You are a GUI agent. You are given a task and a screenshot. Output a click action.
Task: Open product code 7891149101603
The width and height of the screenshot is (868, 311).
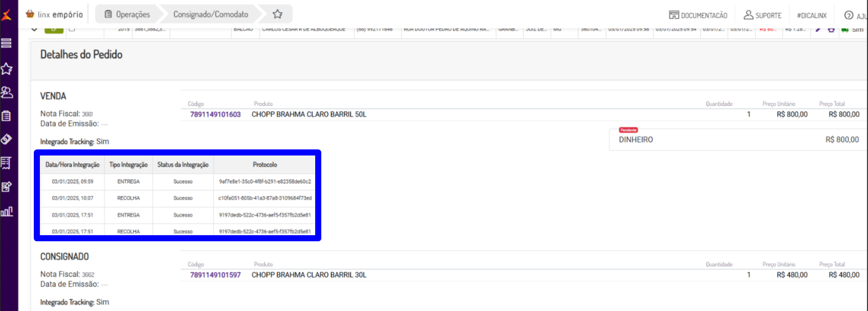pyautogui.click(x=215, y=115)
